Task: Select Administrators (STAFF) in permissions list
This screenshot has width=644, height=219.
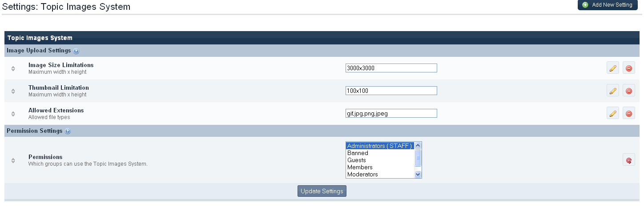Action: [x=380, y=146]
